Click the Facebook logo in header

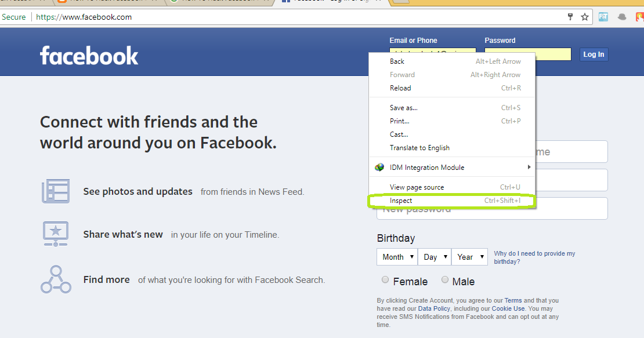pyautogui.click(x=89, y=56)
